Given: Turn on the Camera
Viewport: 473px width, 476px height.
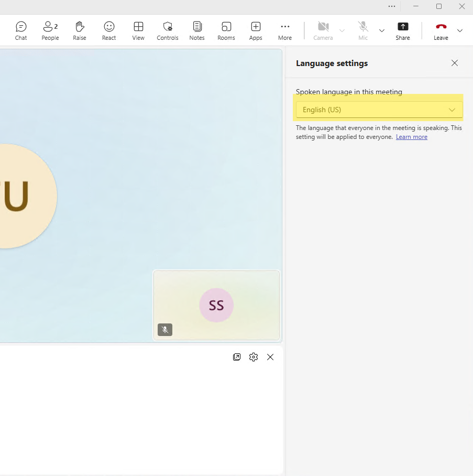Looking at the screenshot, I should pyautogui.click(x=323, y=30).
